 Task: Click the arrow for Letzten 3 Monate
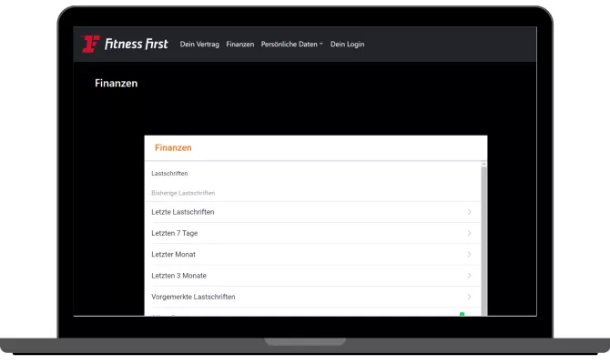point(469,275)
